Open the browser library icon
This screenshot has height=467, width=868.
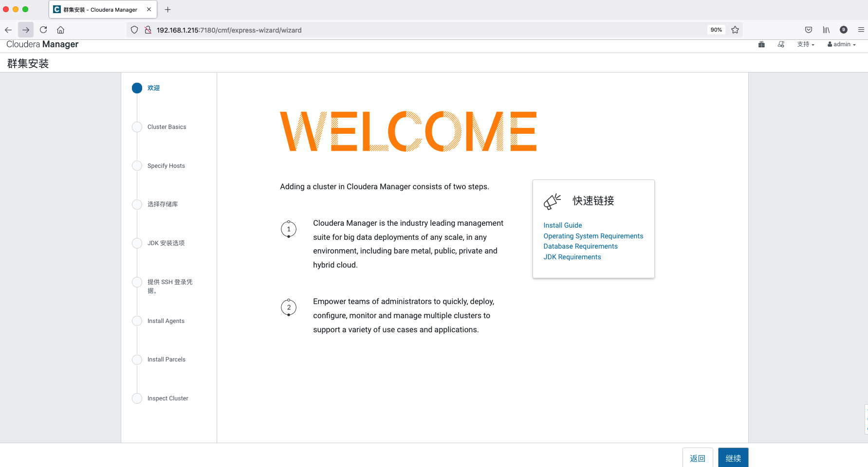click(x=826, y=30)
